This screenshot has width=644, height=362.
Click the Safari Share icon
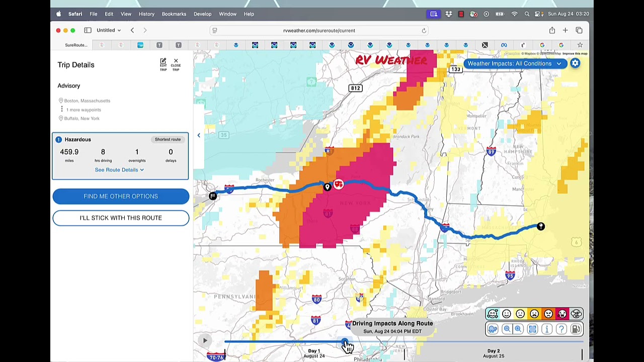[552, 30]
